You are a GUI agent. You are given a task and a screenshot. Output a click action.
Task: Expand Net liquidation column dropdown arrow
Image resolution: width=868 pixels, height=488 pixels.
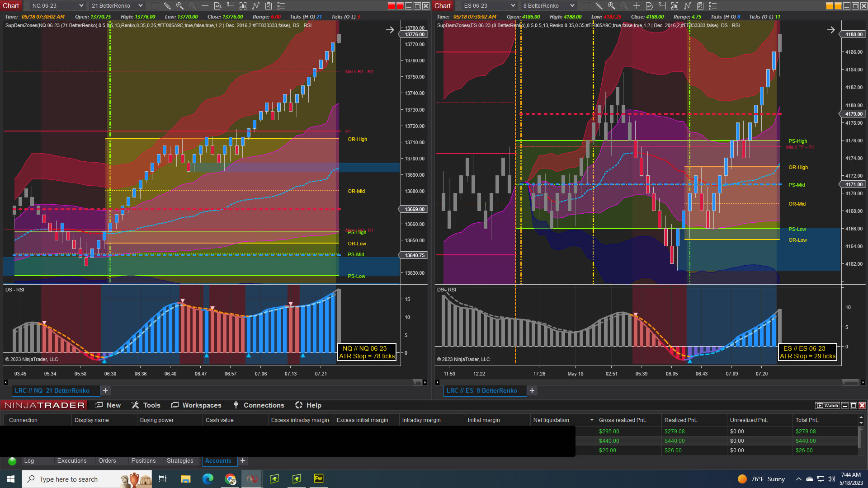tap(592, 420)
